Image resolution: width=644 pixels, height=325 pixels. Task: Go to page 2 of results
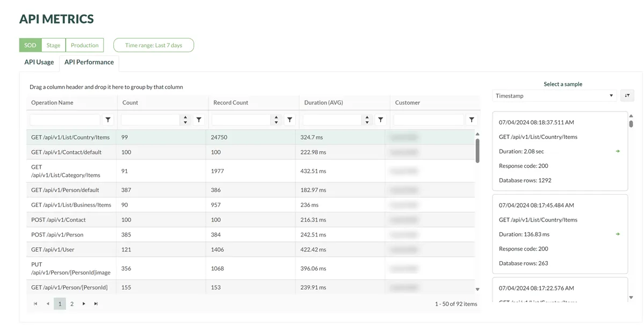[72, 304]
